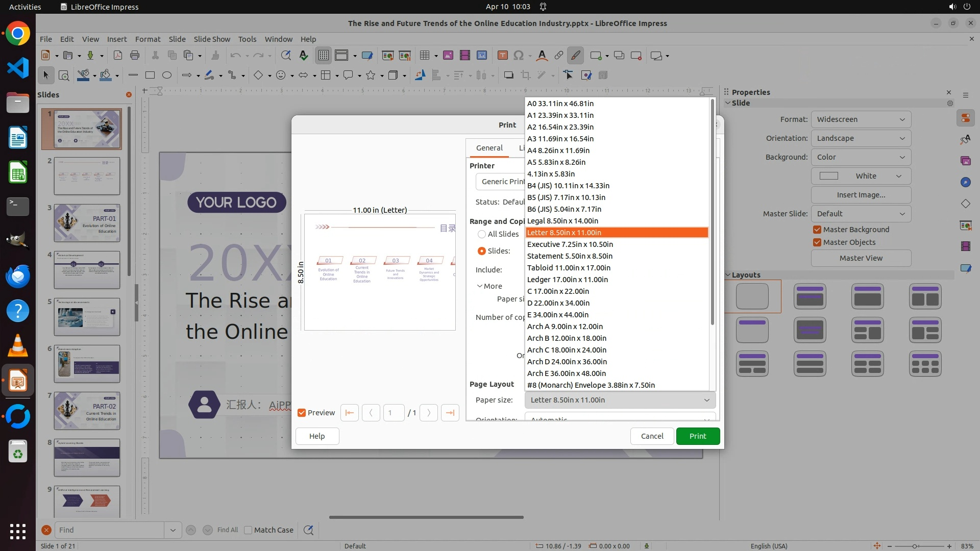
Task: Open the slide Format Widescreen dropdown
Action: click(x=861, y=119)
